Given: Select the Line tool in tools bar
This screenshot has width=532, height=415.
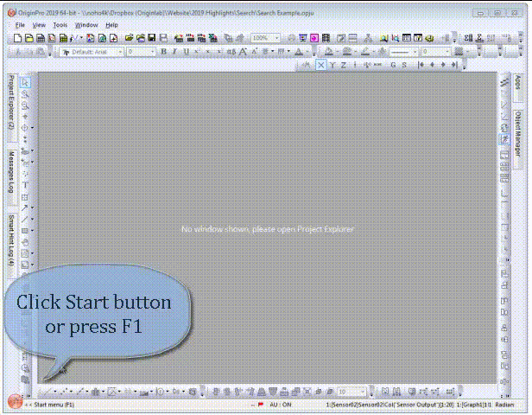Looking at the screenshot, I should click(24, 220).
